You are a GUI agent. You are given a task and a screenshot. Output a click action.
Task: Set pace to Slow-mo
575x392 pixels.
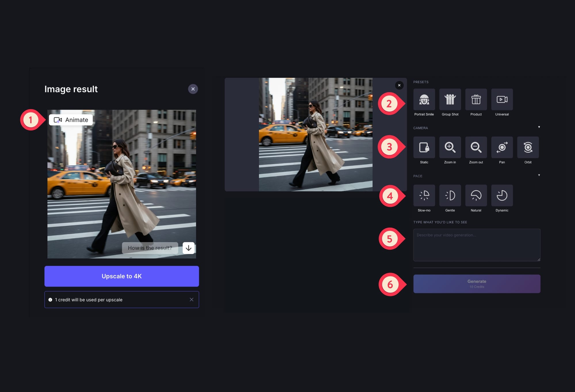click(424, 195)
